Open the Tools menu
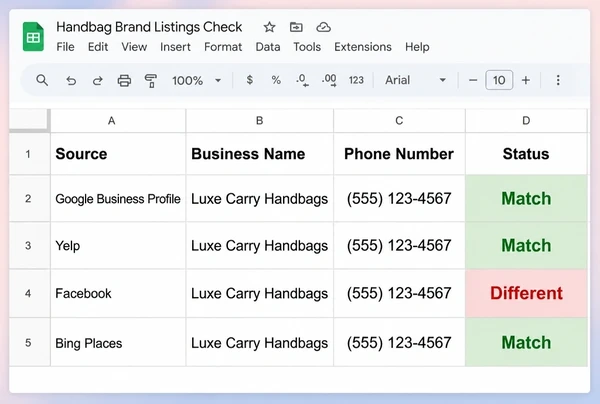The image size is (600, 404). click(x=307, y=47)
